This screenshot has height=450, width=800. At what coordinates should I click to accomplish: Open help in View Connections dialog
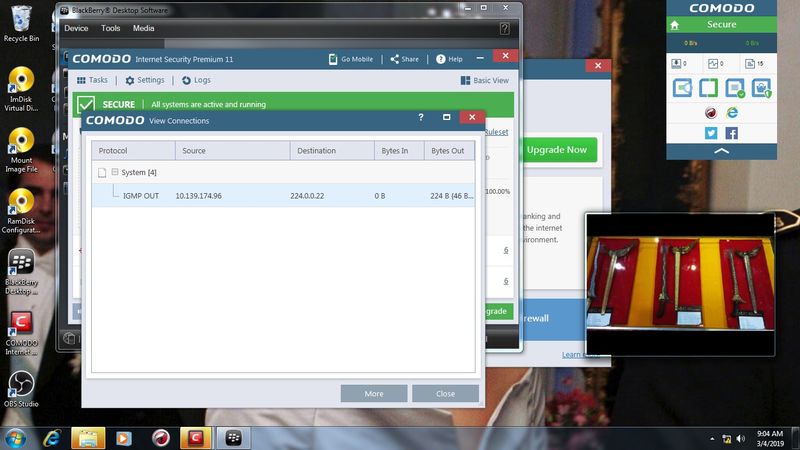tap(420, 117)
